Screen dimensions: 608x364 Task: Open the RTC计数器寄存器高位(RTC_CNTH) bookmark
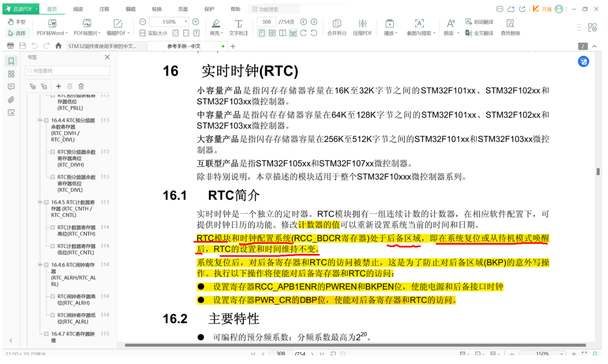pos(76,230)
